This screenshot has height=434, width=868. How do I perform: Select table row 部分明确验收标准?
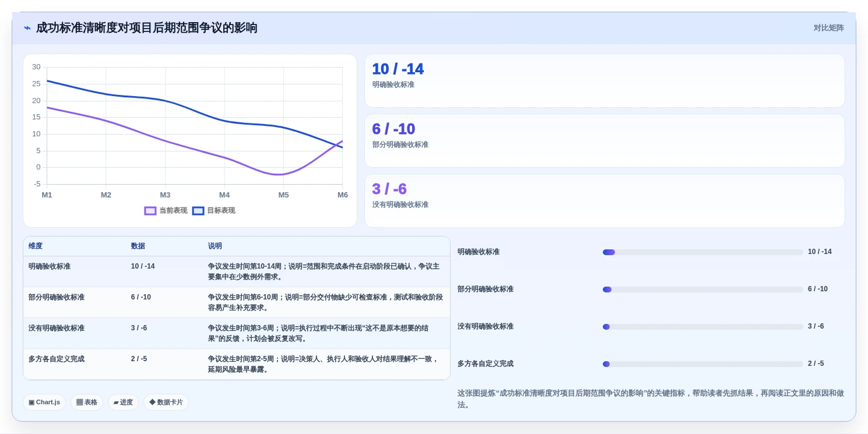237,302
